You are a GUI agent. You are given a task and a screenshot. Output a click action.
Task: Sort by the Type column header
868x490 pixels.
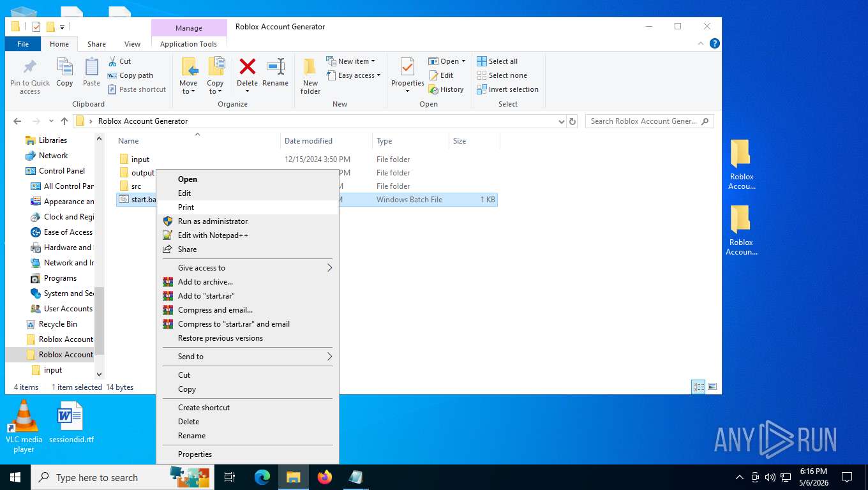coord(410,141)
